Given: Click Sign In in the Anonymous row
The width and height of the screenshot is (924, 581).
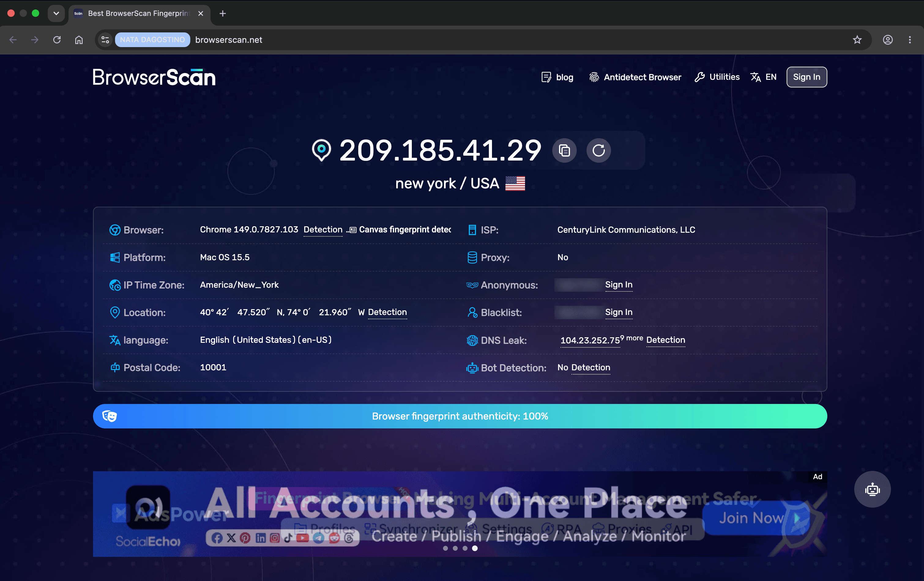Looking at the screenshot, I should coord(619,285).
